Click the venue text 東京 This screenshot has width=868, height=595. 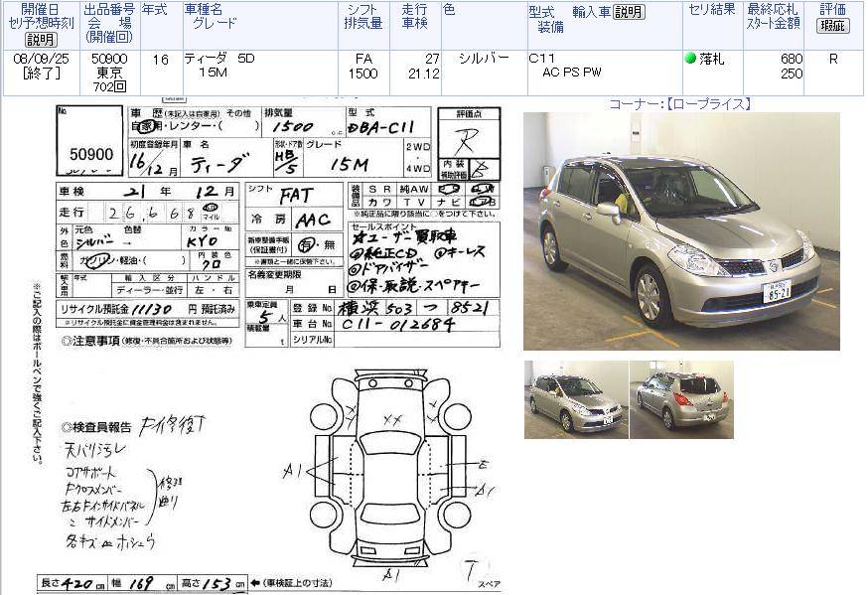coord(109,73)
